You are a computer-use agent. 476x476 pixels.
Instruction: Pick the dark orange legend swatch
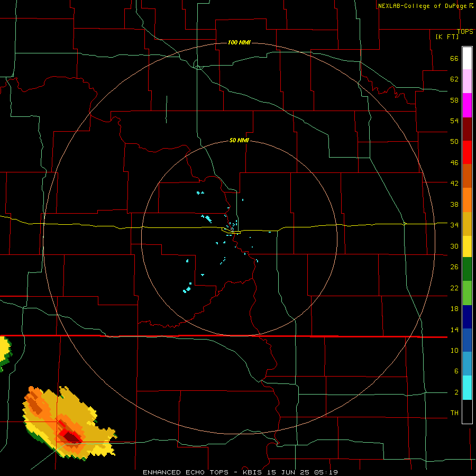click(x=467, y=176)
